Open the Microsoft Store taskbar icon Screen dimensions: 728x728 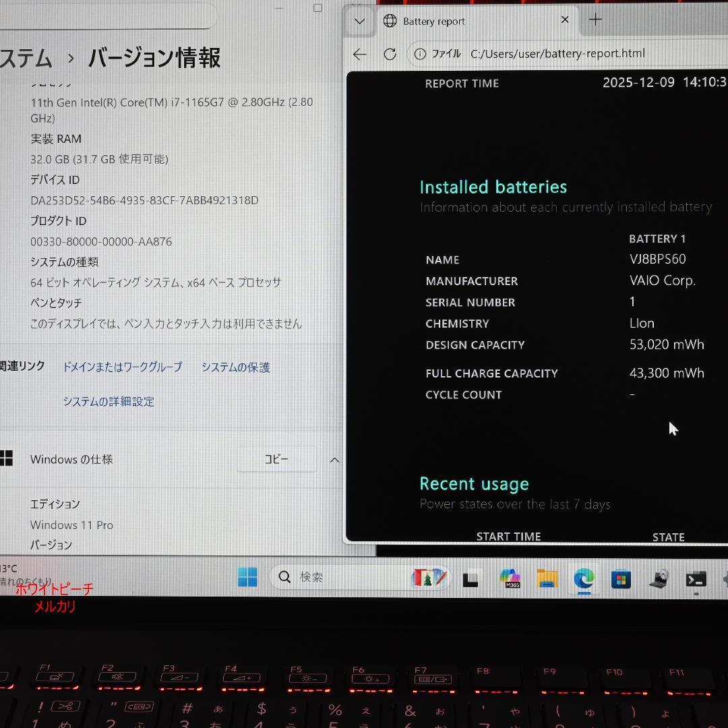click(620, 578)
